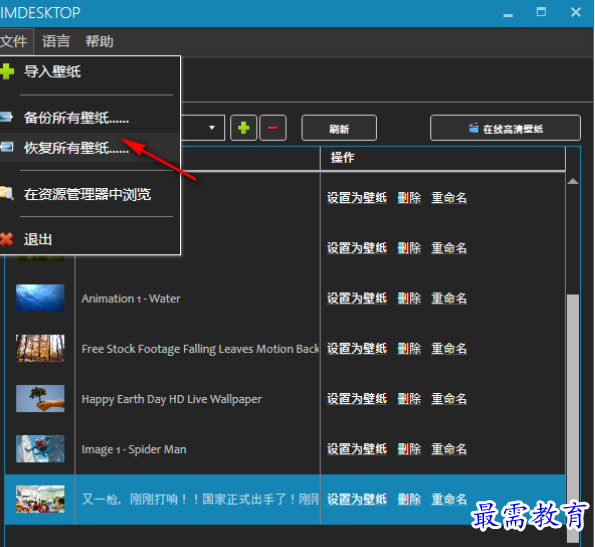Click 重命名 in the Spider Man row

[x=449, y=449]
